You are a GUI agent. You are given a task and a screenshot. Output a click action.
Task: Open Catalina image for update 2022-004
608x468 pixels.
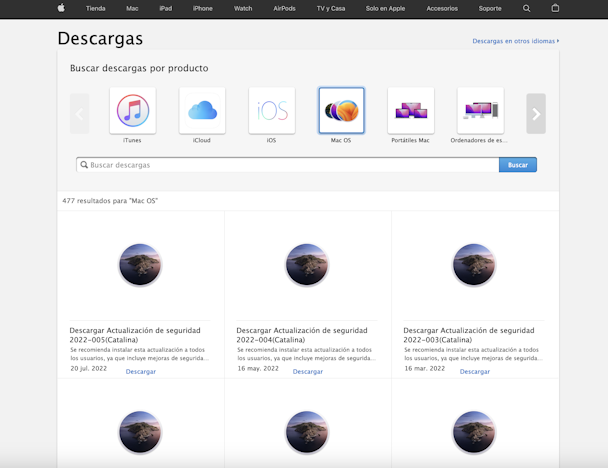coord(307,265)
